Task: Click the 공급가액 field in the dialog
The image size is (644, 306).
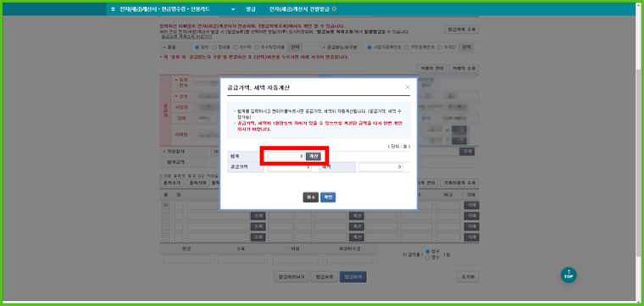Action: click(290, 168)
